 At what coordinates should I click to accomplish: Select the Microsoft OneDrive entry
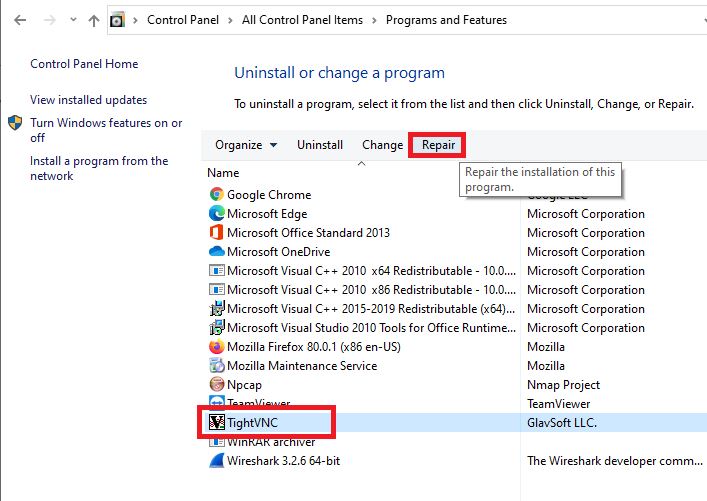[279, 251]
